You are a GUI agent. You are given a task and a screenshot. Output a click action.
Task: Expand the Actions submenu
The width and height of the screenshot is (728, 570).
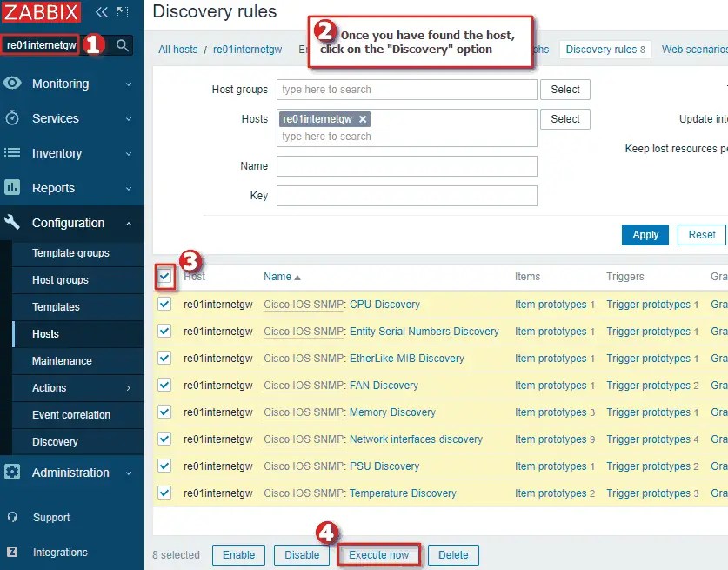click(57, 387)
